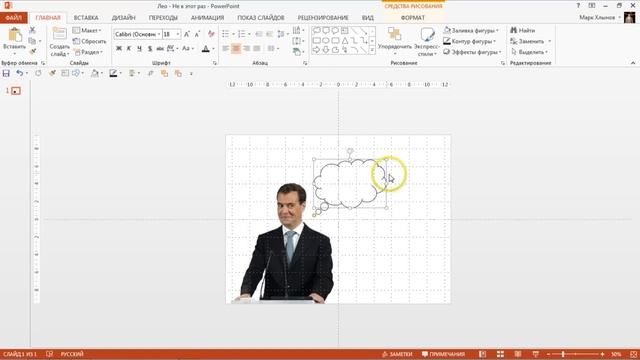Click the cloud callout rotation handle
The height and width of the screenshot is (360, 640).
pos(350,151)
